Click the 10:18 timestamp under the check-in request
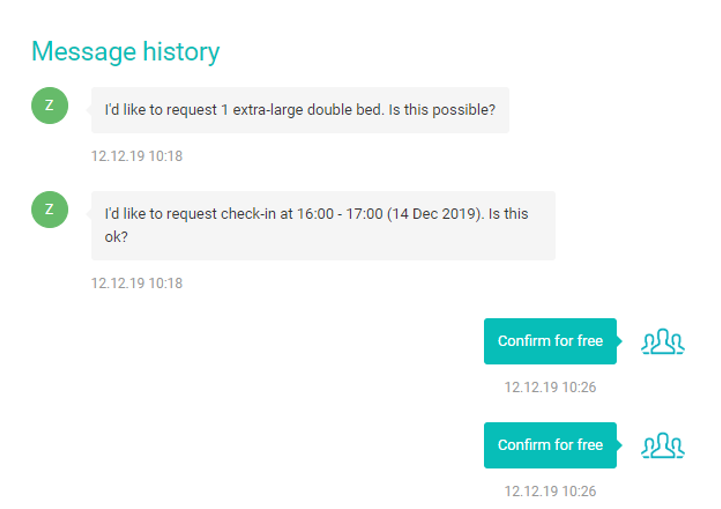The width and height of the screenshot is (721, 509). click(x=137, y=283)
